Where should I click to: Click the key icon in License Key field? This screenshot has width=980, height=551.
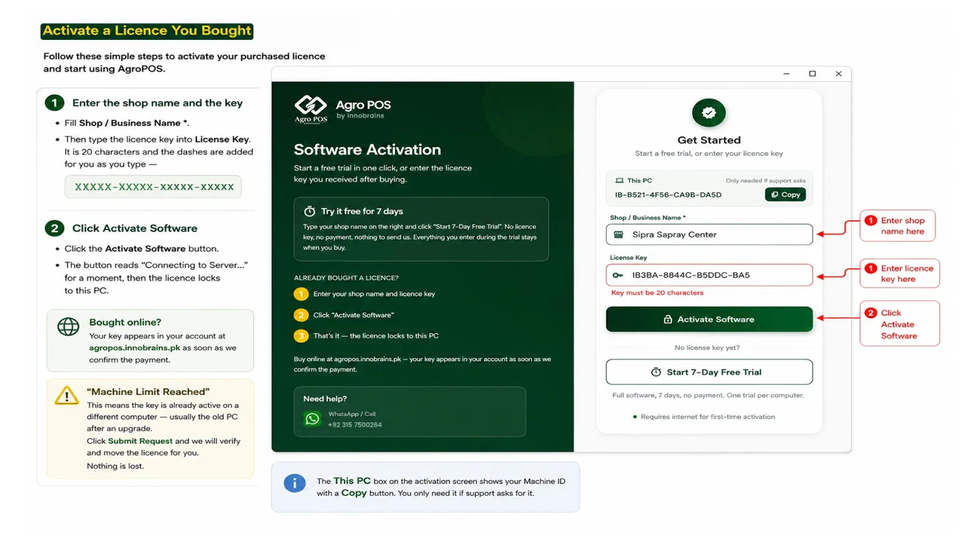[618, 275]
